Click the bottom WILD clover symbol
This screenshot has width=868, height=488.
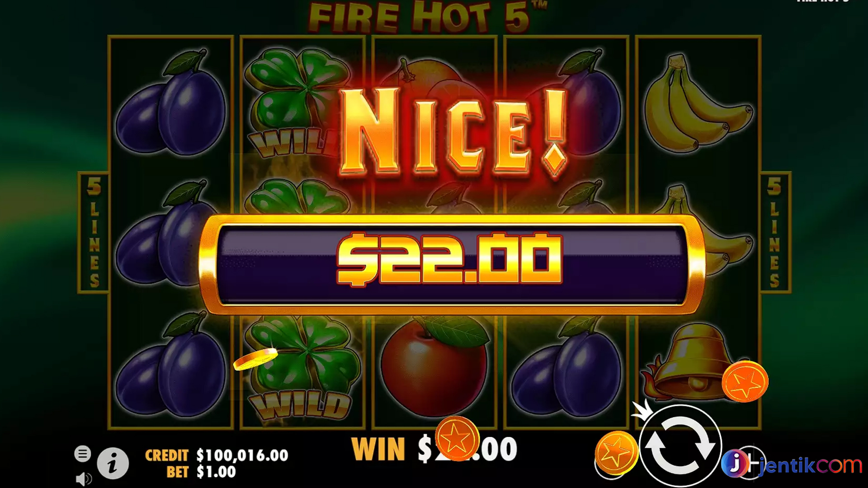click(x=302, y=368)
